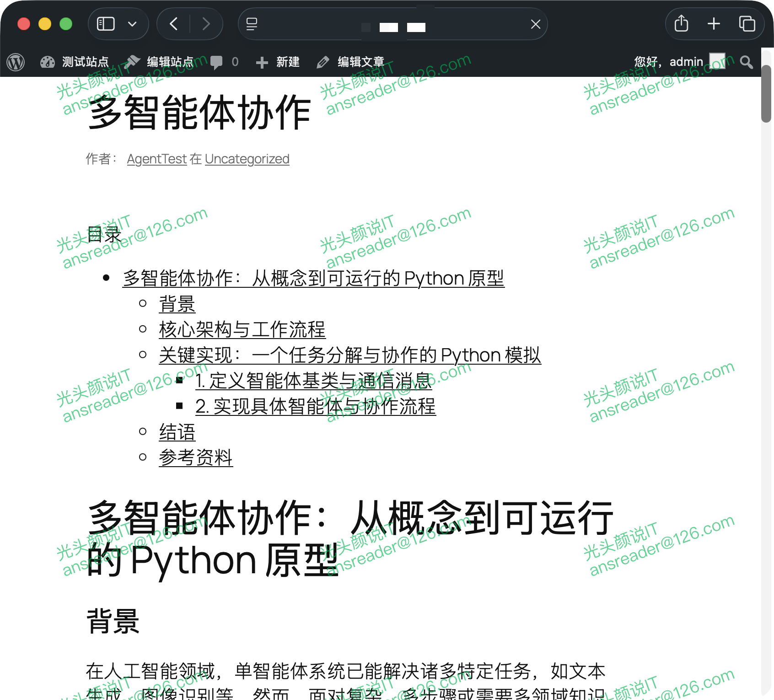
Task: Click the 编辑站点 brush icon
Action: tap(133, 61)
